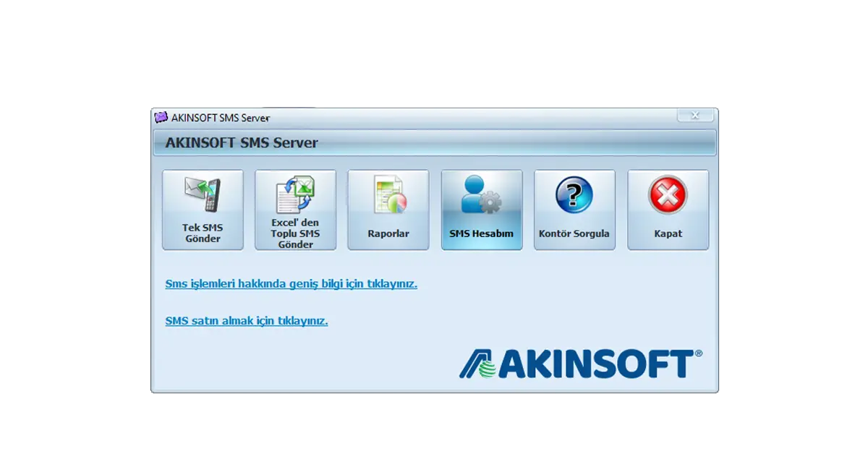The width and height of the screenshot is (868, 472).
Task: Click the purple app icon in title bar
Action: (161, 117)
